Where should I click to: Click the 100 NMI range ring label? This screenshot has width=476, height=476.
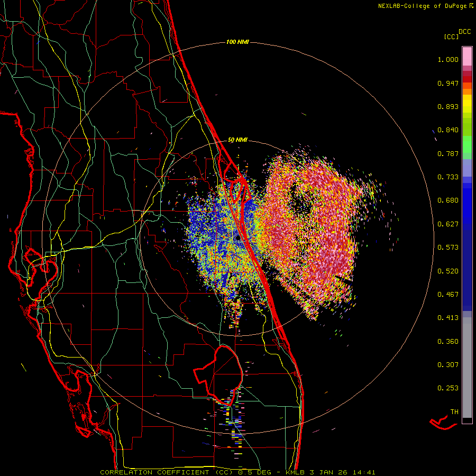pyautogui.click(x=237, y=42)
